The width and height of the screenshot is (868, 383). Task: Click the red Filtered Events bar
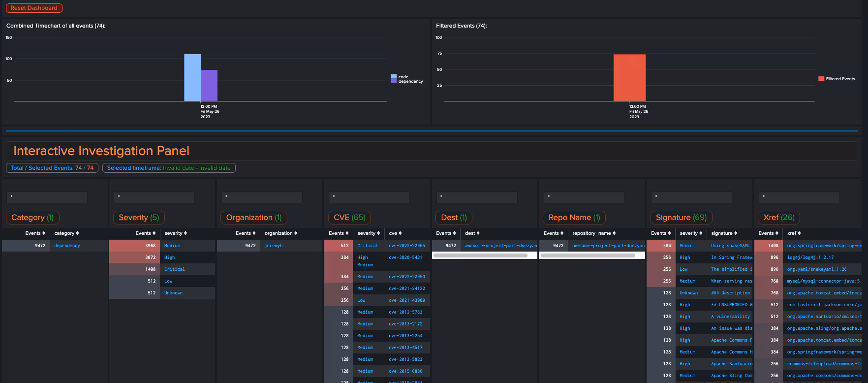(629, 78)
